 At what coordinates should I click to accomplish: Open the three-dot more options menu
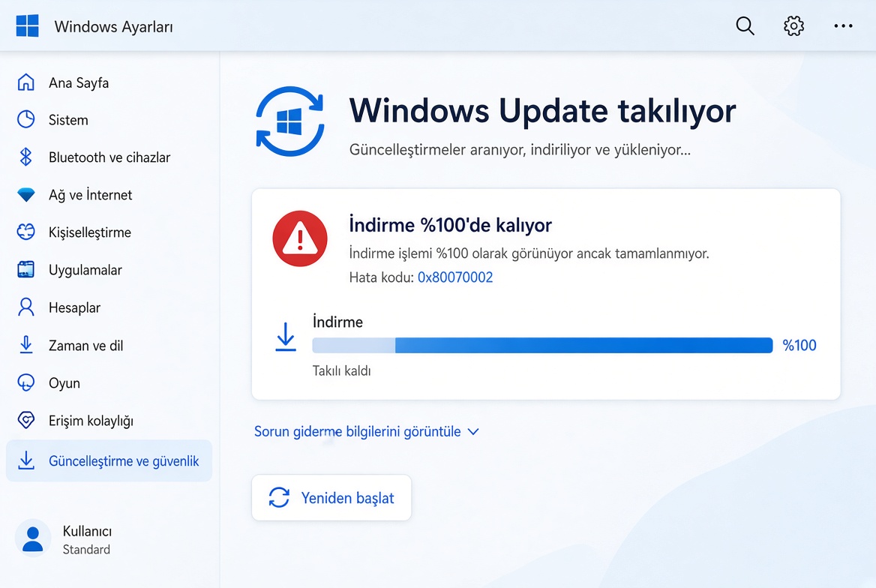[x=843, y=25]
